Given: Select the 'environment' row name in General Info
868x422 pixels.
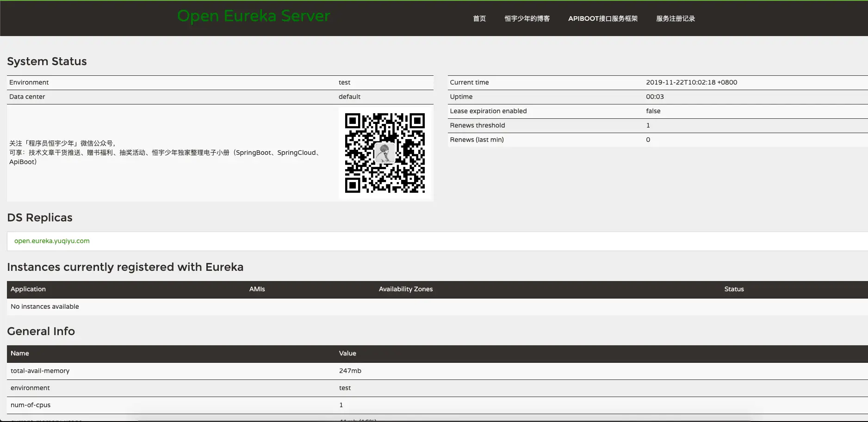Looking at the screenshot, I should [x=30, y=388].
